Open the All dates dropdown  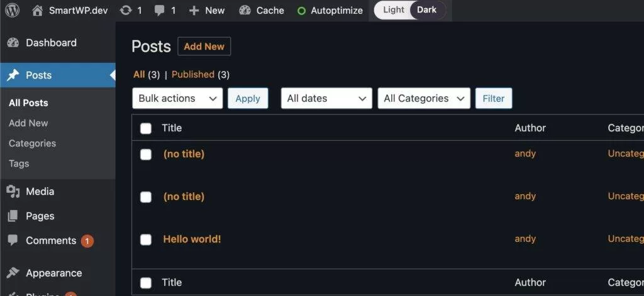[326, 98]
